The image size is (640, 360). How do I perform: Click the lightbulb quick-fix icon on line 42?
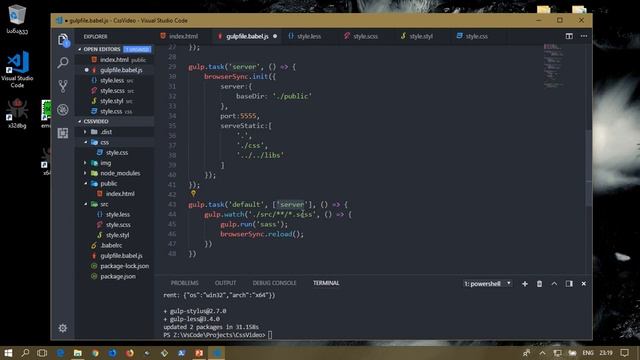coord(193,193)
